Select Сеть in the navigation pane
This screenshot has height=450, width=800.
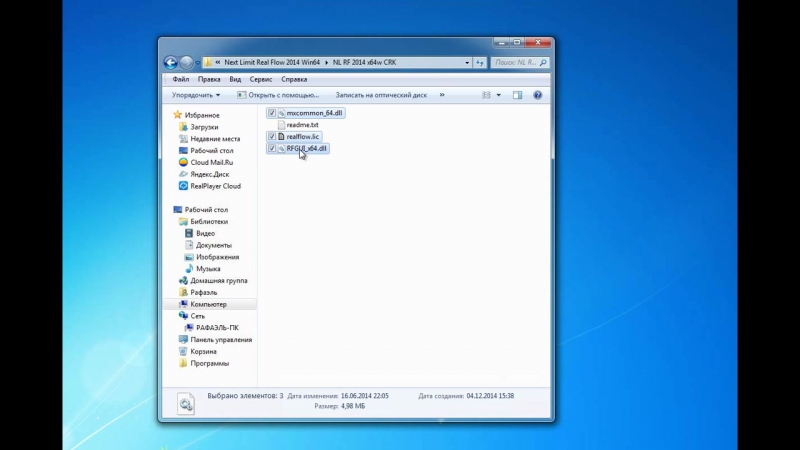pyautogui.click(x=197, y=316)
